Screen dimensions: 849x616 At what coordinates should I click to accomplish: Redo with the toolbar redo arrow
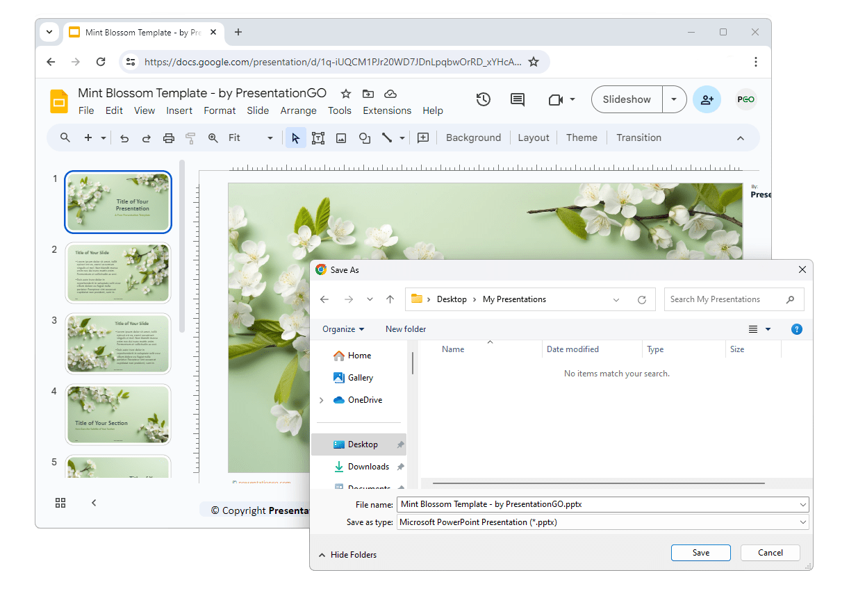point(147,138)
